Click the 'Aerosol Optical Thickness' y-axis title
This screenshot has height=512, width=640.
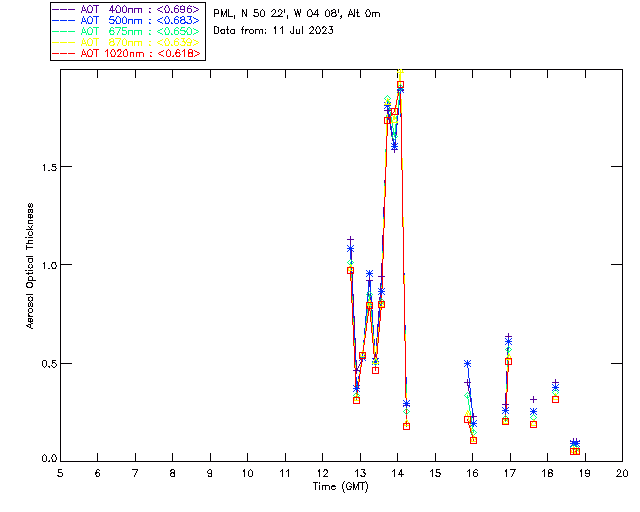(x=30, y=266)
